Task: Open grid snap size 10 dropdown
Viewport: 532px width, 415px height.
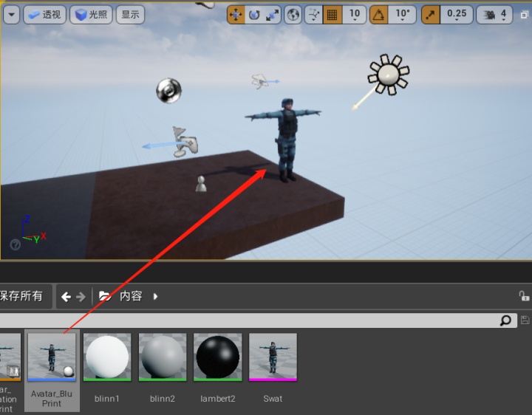Action: point(355,15)
